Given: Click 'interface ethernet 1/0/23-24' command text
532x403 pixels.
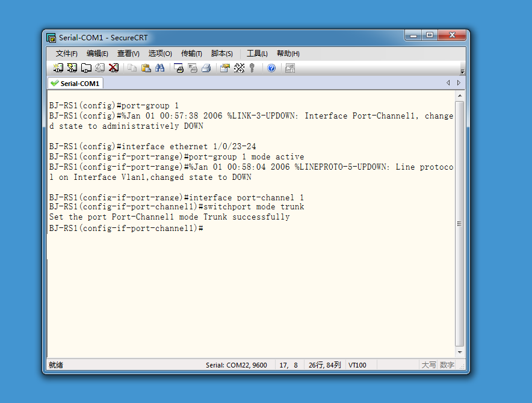Looking at the screenshot, I should pyautogui.click(x=188, y=147).
